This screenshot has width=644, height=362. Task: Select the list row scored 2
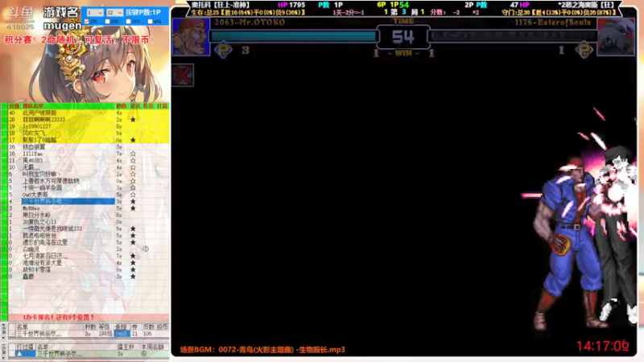(89, 215)
